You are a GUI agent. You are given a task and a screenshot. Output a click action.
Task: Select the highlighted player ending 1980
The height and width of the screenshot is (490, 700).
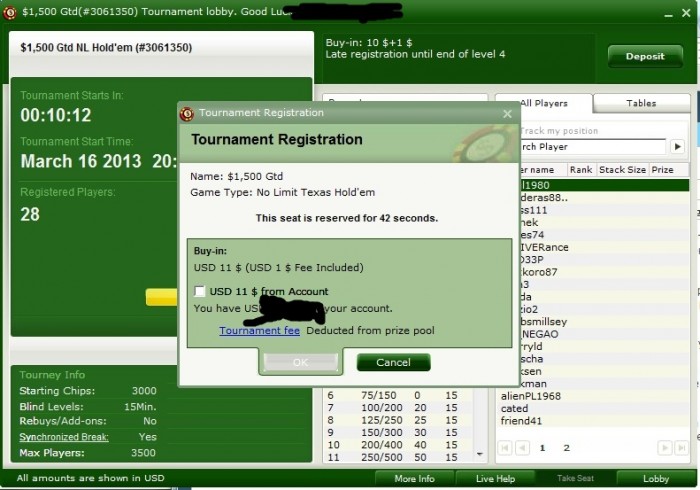point(604,185)
